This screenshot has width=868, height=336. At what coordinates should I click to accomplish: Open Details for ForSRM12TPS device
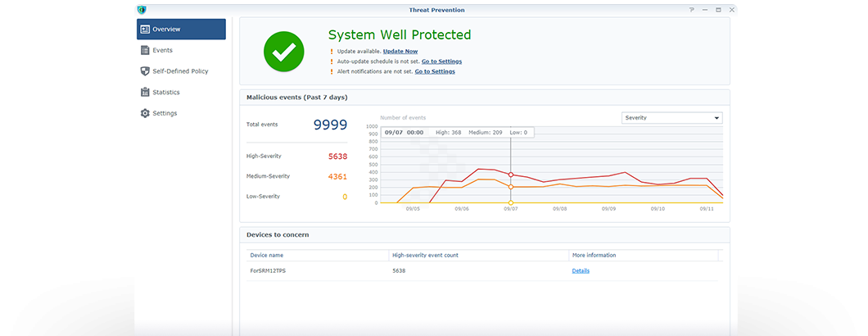tap(580, 270)
